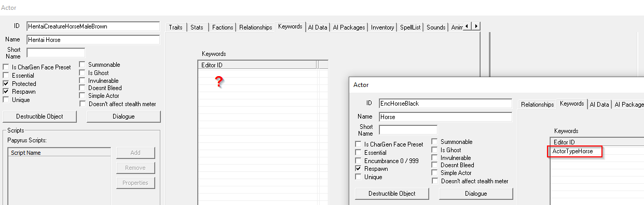Switch to the Inventory tab
Viewport: 644px width, 205px height.
(x=382, y=27)
